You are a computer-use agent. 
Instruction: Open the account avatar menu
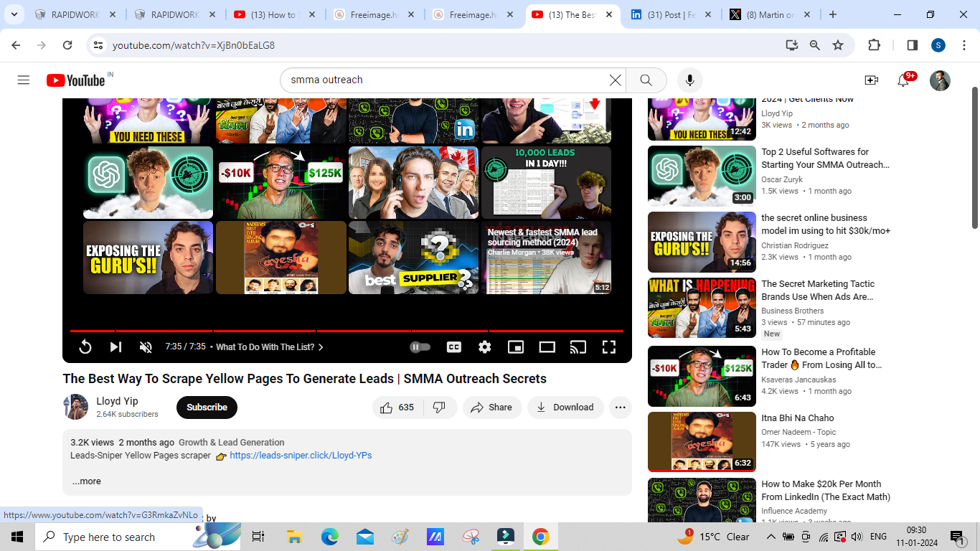click(x=940, y=80)
